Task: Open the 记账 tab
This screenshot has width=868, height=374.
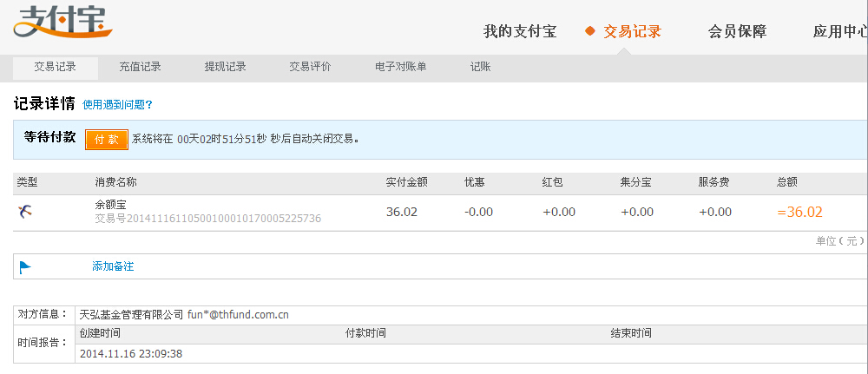Action: tap(480, 67)
